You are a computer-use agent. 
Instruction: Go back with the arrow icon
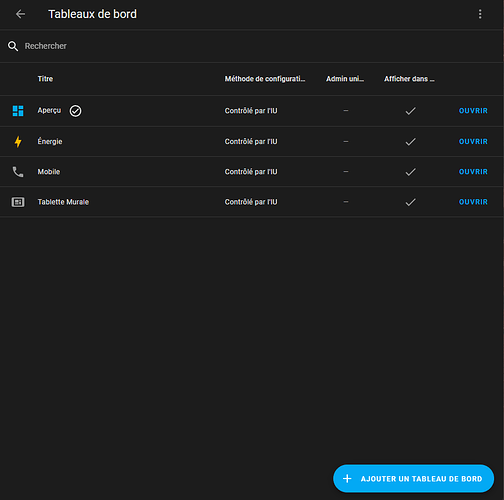click(21, 14)
